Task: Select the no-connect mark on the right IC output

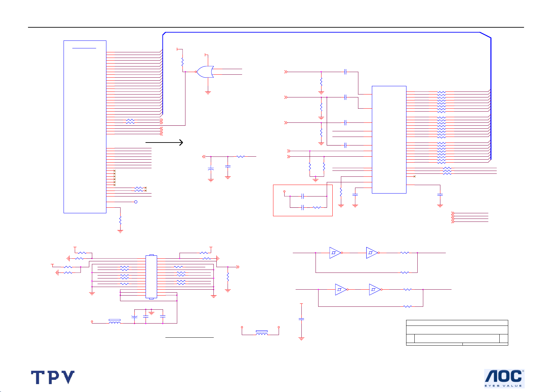Action: click(x=414, y=176)
